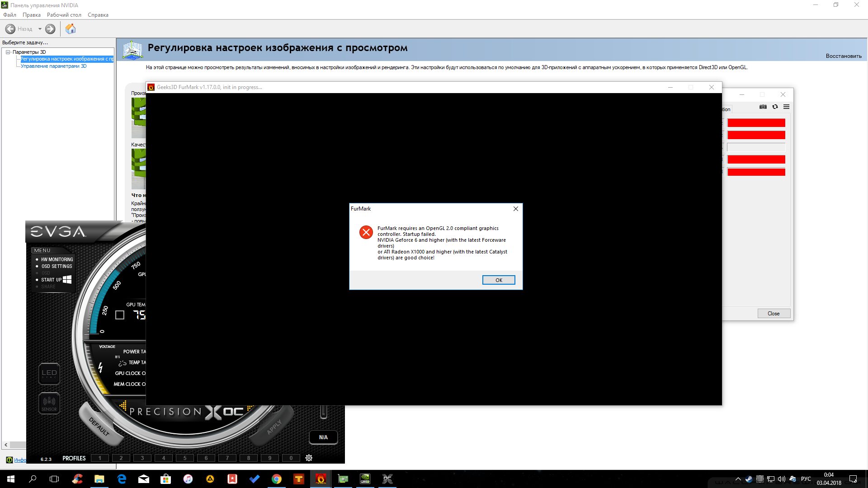Open volume control in system tray

(782, 479)
